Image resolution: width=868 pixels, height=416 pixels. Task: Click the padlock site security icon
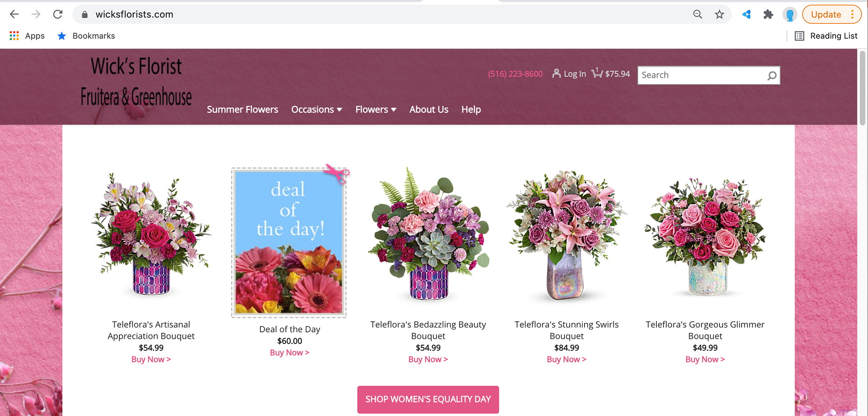point(85,14)
